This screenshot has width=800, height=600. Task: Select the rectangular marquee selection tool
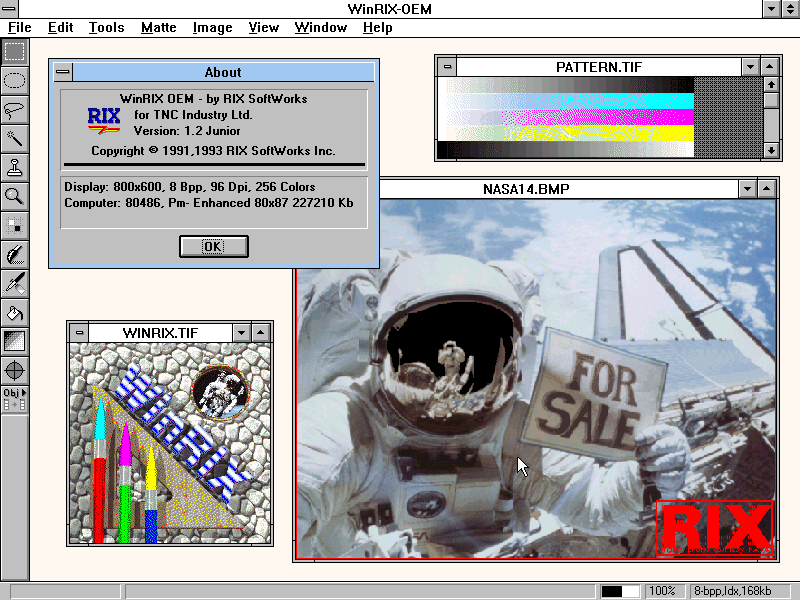pyautogui.click(x=14, y=52)
